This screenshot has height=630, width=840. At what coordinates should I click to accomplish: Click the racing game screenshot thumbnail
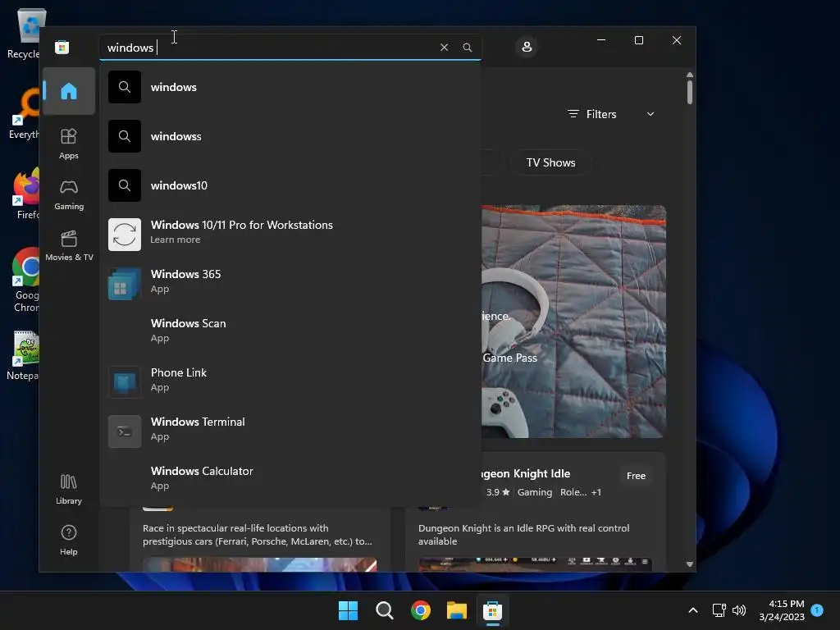(x=259, y=564)
